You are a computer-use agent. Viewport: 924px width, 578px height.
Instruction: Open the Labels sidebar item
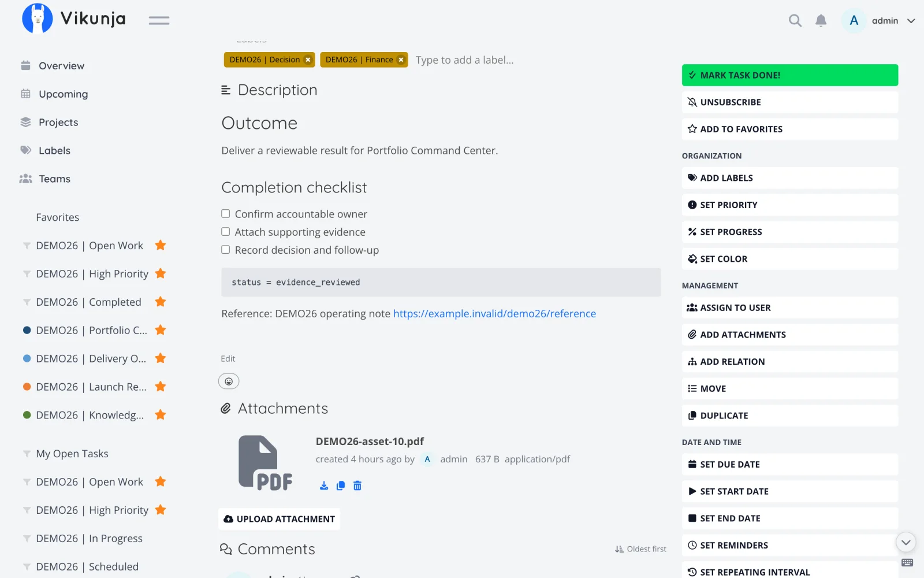click(x=54, y=151)
